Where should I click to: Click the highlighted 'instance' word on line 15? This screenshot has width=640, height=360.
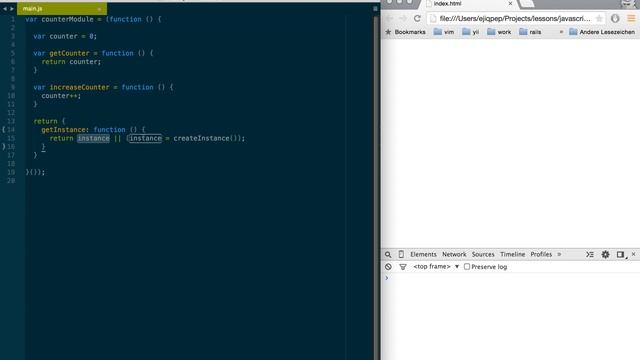coord(93,138)
